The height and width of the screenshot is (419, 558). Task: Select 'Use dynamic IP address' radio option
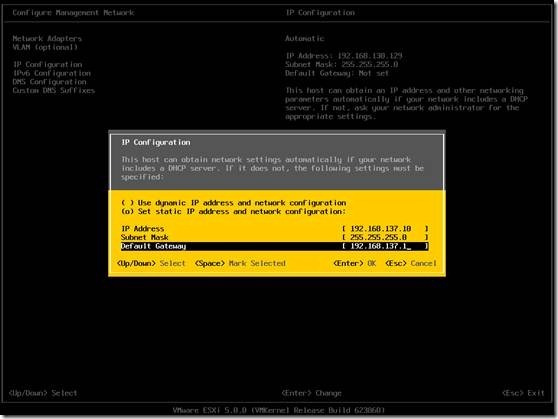[233, 203]
